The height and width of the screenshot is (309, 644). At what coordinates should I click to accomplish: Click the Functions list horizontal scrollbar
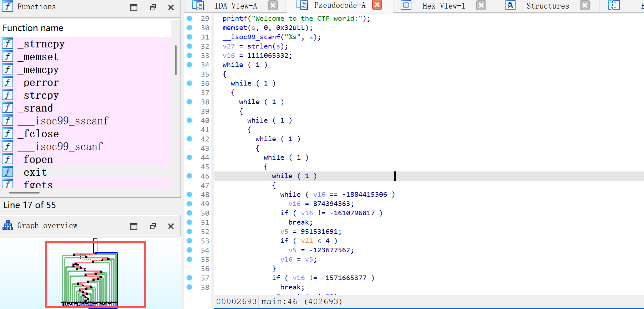click(24, 192)
